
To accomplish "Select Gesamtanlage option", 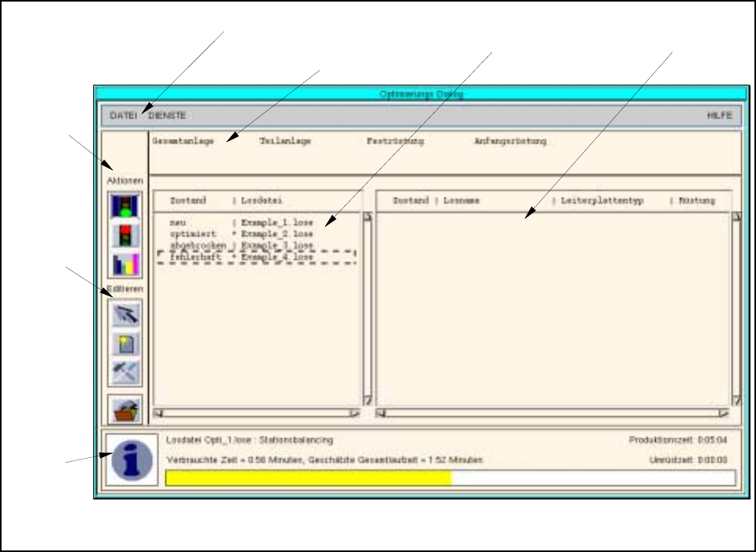I will click(x=183, y=141).
